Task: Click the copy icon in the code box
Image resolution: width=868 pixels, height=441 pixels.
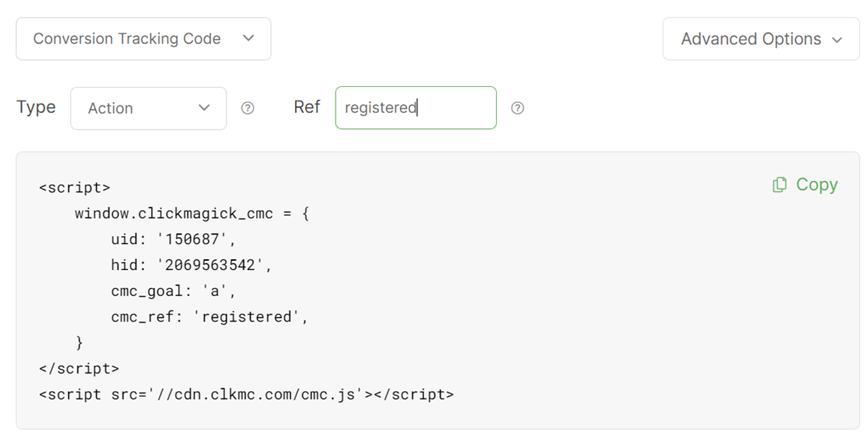Action: tap(780, 185)
